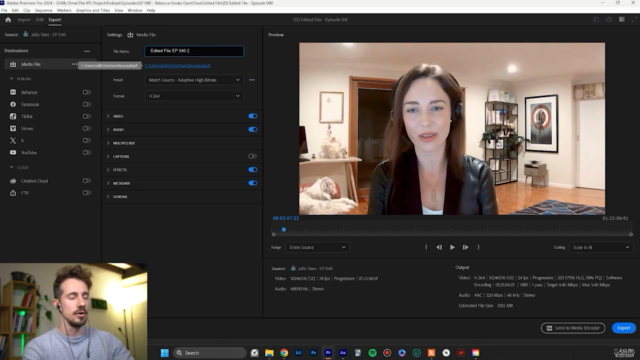Enable the Captions toggle
Viewport: 640px width, 360px height.
coord(253,156)
